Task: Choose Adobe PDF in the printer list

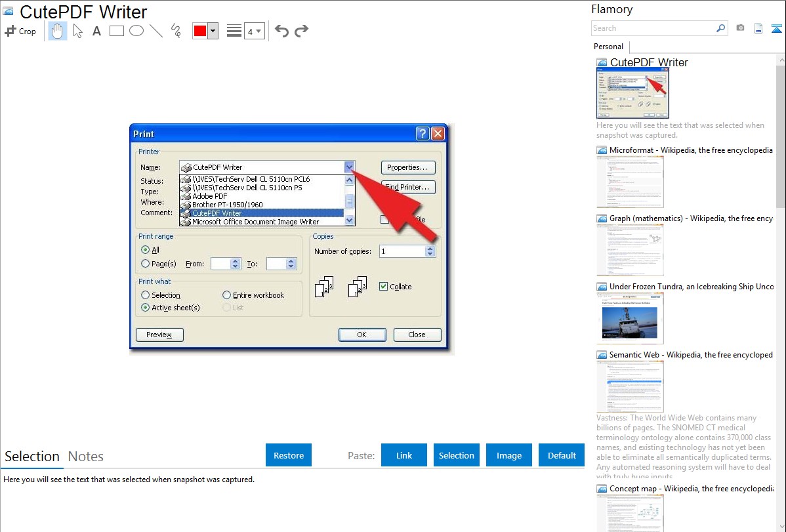Action: tap(262, 196)
